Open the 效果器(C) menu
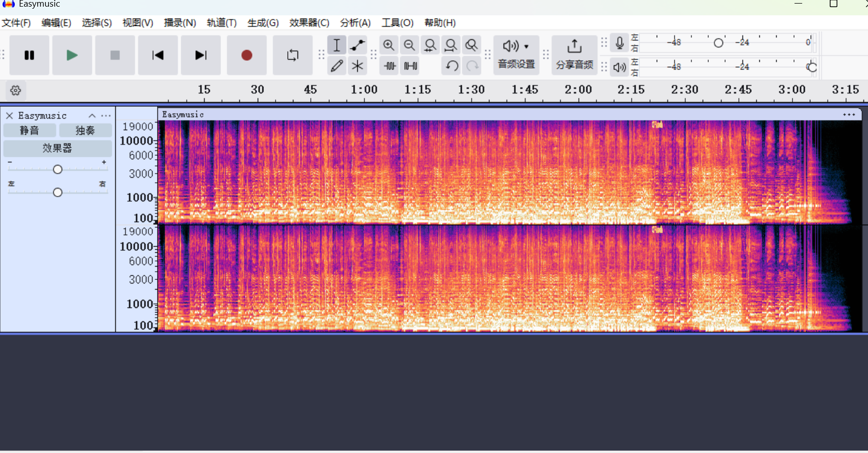 click(309, 23)
